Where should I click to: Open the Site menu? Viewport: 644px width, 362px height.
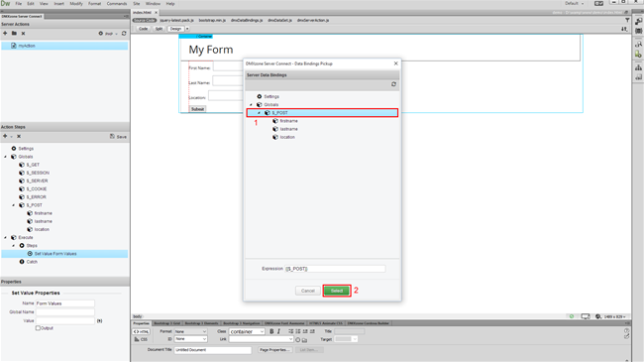[137, 4]
